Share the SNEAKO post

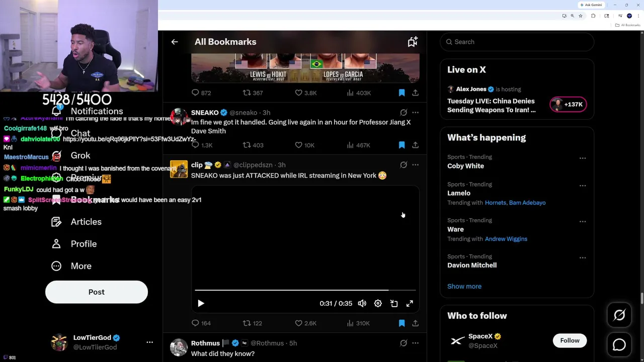click(x=415, y=145)
